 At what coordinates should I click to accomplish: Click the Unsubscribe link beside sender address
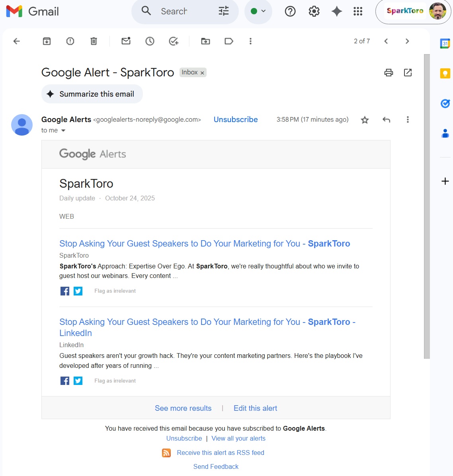click(236, 120)
